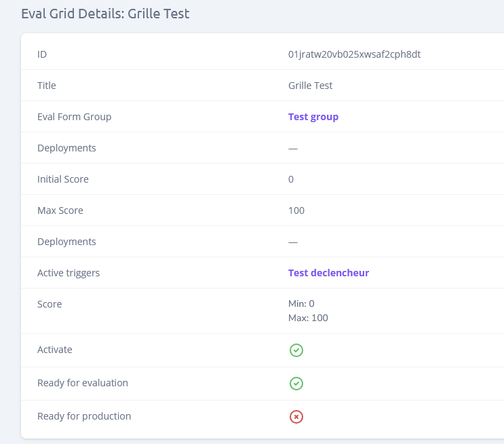Click the Active triggers label

point(69,273)
